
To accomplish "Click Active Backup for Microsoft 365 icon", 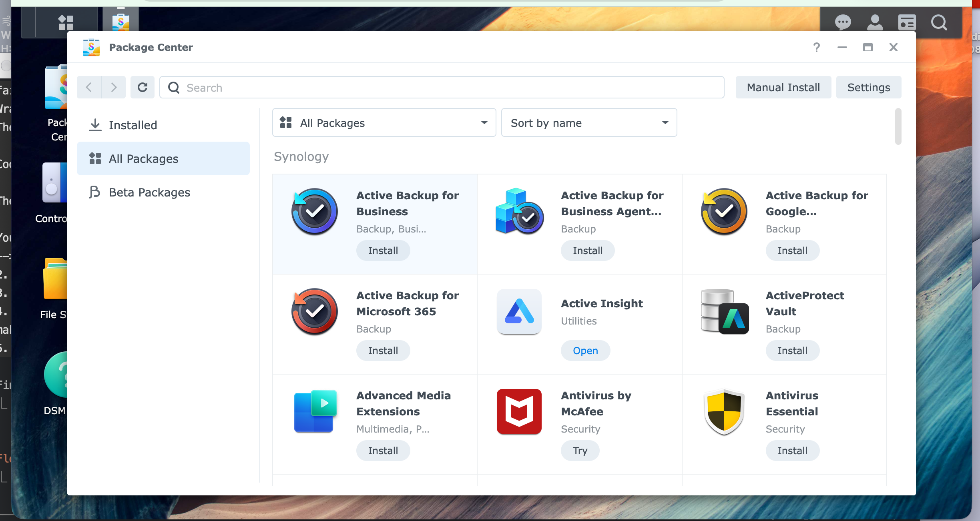I will coord(315,312).
